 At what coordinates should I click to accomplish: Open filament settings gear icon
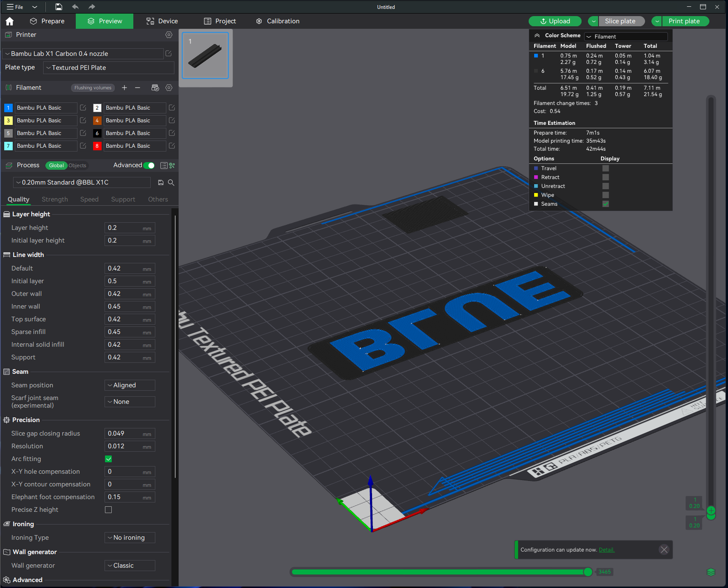click(169, 88)
